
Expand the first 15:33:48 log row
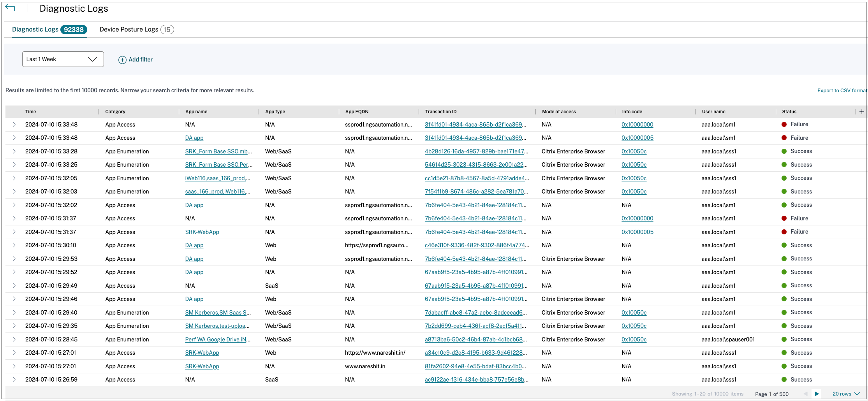(14, 125)
